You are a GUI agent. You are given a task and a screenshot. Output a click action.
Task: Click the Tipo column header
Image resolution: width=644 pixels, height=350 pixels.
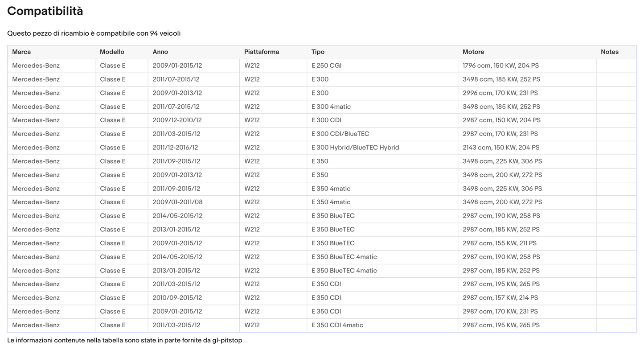[x=382, y=52]
